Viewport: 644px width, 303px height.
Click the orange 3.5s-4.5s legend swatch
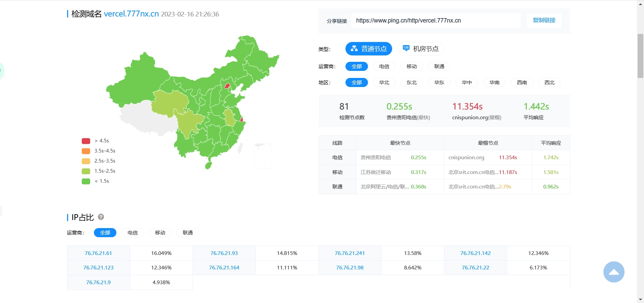[86, 151]
